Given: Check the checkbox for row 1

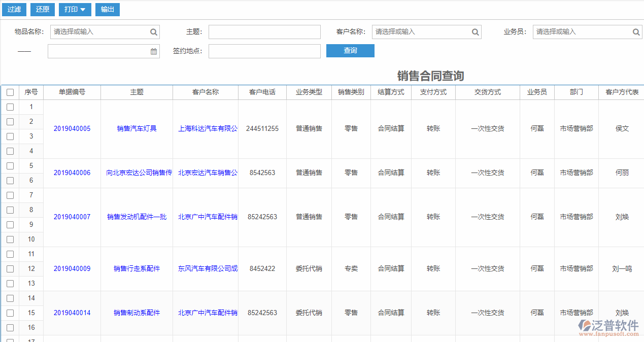Looking at the screenshot, I should coord(10,107).
